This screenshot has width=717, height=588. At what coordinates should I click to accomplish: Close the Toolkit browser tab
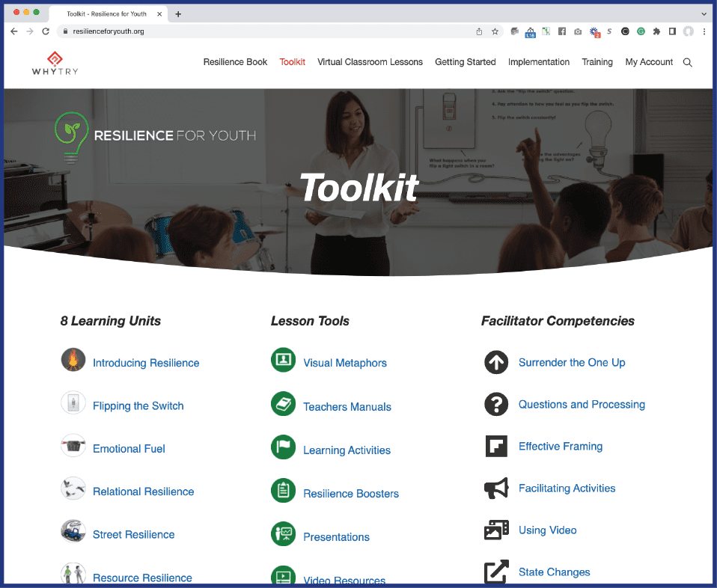click(x=159, y=14)
